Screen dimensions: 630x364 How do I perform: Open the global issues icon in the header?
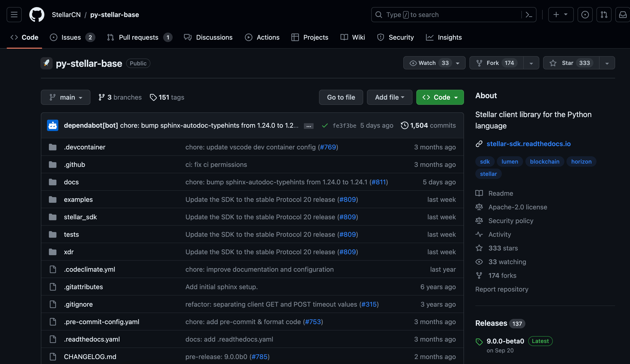click(x=585, y=14)
